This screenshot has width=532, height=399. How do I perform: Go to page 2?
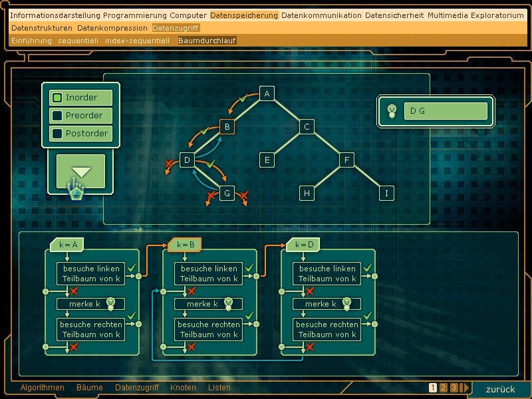[444, 388]
